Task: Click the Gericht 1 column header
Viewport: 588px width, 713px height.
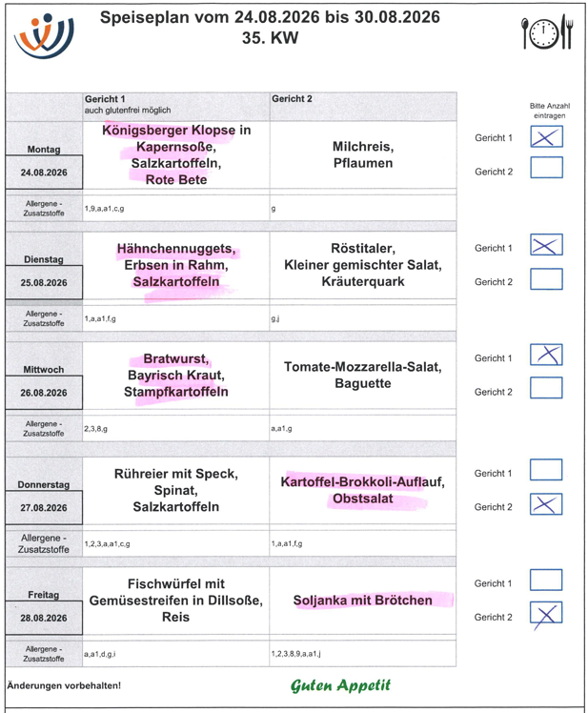Action: 176,107
